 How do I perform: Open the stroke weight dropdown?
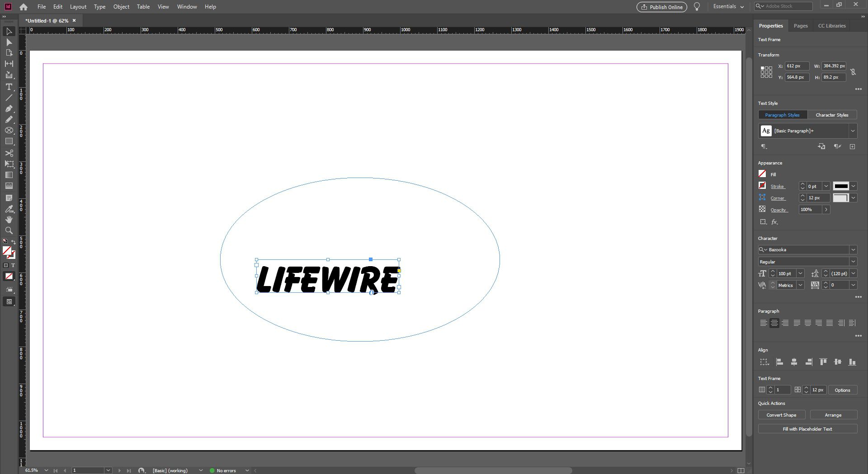tap(826, 186)
